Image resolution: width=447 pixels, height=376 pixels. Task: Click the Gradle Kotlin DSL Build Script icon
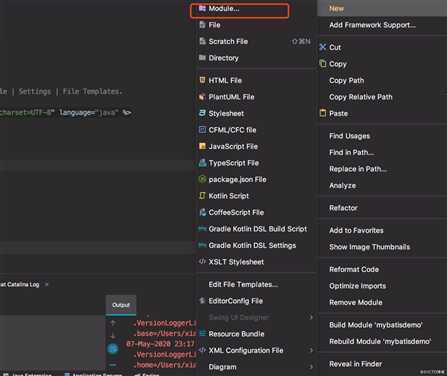click(202, 229)
